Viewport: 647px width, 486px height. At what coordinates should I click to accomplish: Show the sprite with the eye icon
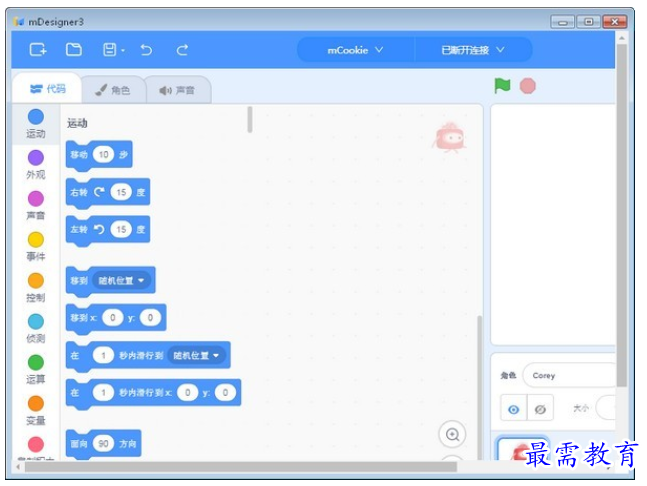tap(513, 409)
